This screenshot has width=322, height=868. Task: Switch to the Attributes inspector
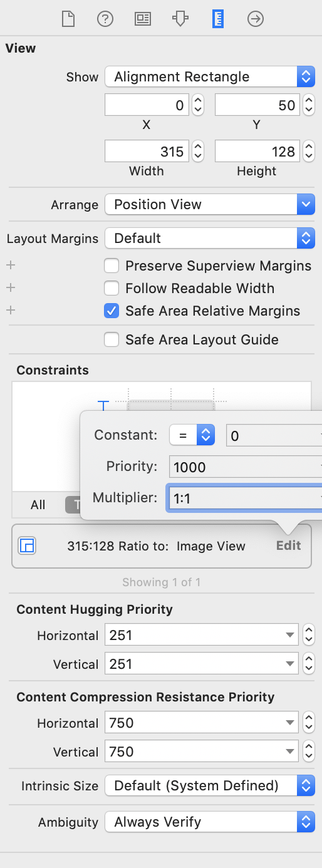click(x=180, y=19)
